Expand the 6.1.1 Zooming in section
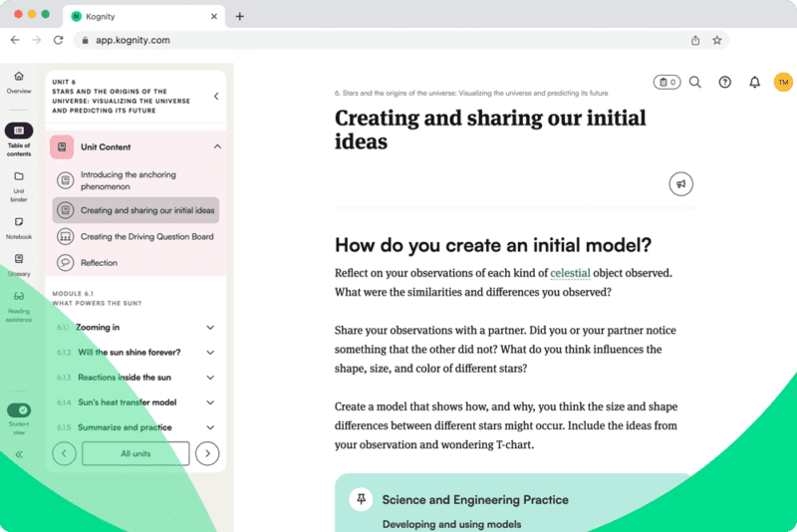The width and height of the screenshot is (797, 532). click(x=210, y=328)
